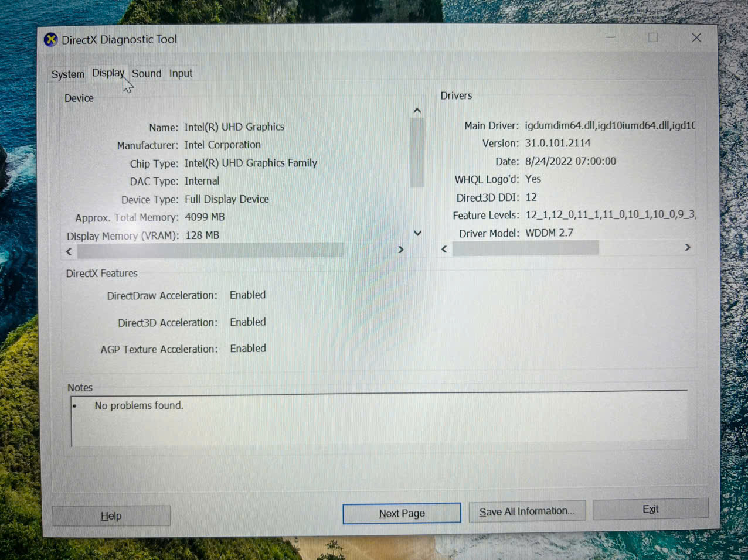Switch to the Sound tab
The width and height of the screenshot is (748, 560).
(x=146, y=73)
